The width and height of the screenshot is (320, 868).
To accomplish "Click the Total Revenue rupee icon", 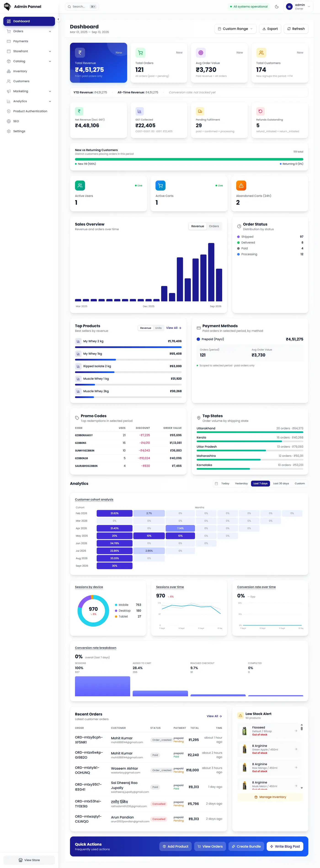I will [x=80, y=53].
